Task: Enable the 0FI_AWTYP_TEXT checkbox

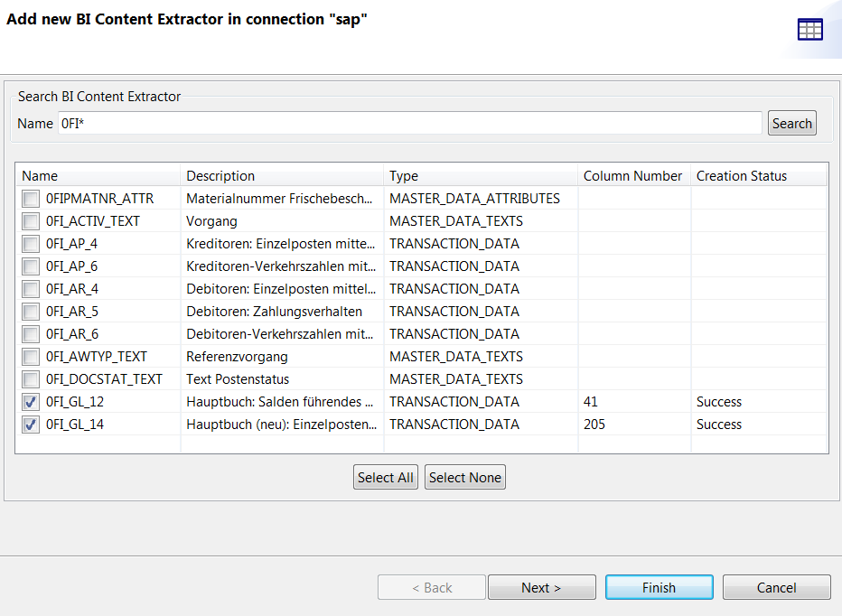Action: pyautogui.click(x=30, y=356)
